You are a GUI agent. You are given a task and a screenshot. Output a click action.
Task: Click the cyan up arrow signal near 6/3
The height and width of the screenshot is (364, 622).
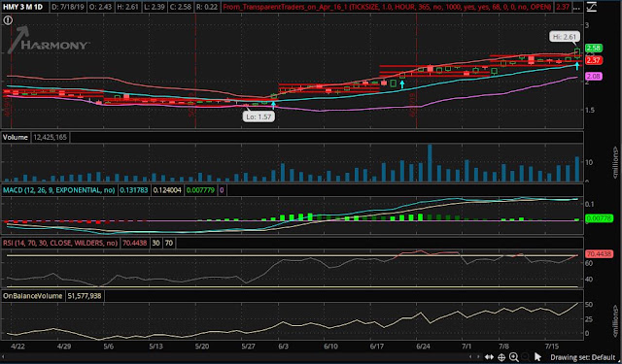[273, 105]
